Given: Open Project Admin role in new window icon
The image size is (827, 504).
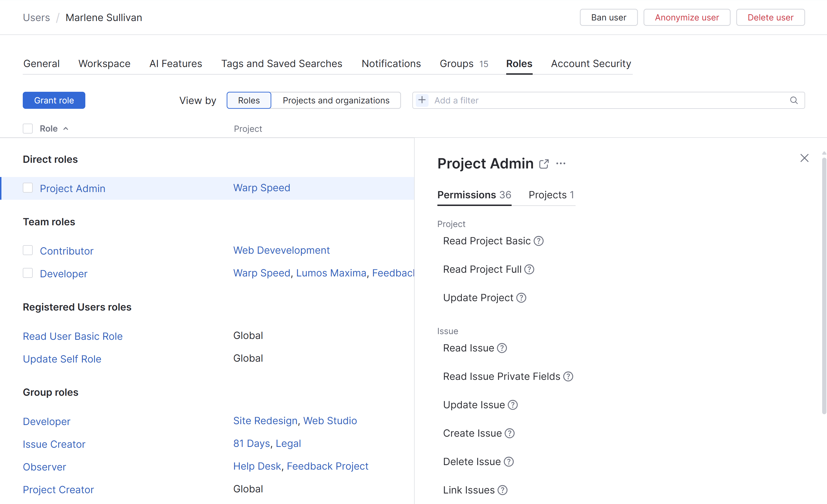Looking at the screenshot, I should pyautogui.click(x=544, y=164).
